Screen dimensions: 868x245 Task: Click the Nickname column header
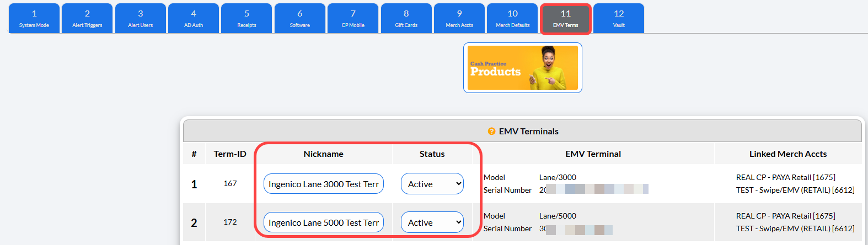(x=324, y=154)
